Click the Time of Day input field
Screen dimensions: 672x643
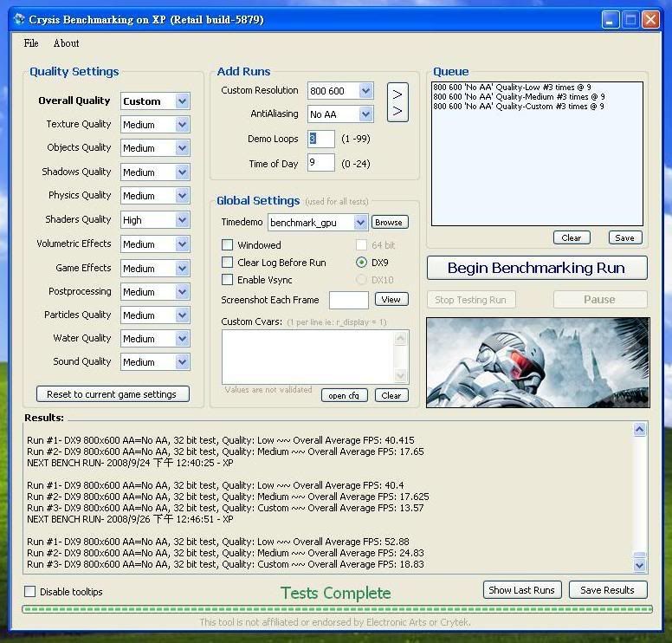(320, 163)
